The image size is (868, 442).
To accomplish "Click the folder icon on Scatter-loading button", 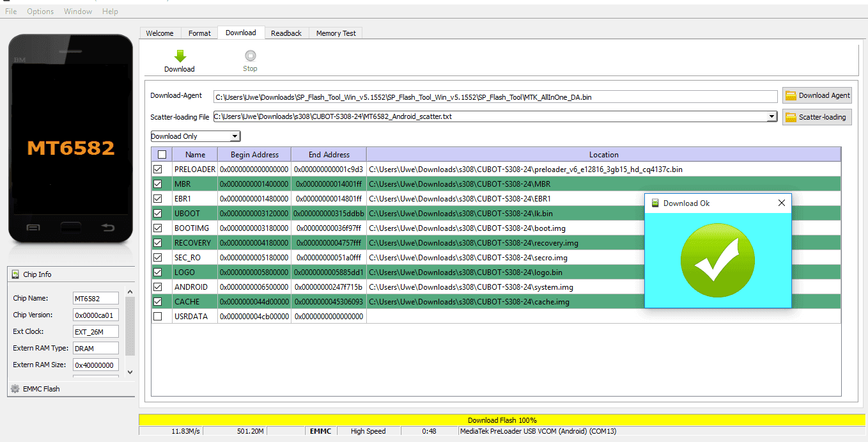I will (791, 117).
